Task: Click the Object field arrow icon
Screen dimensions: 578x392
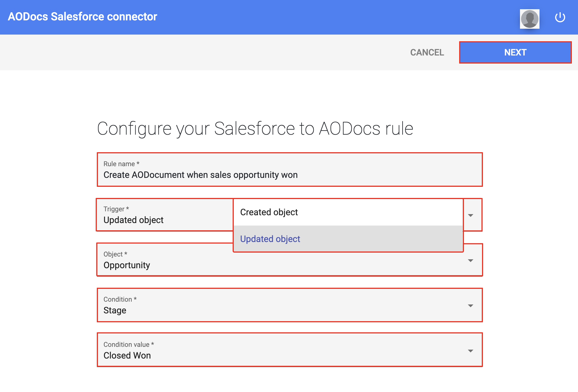Action: (471, 260)
